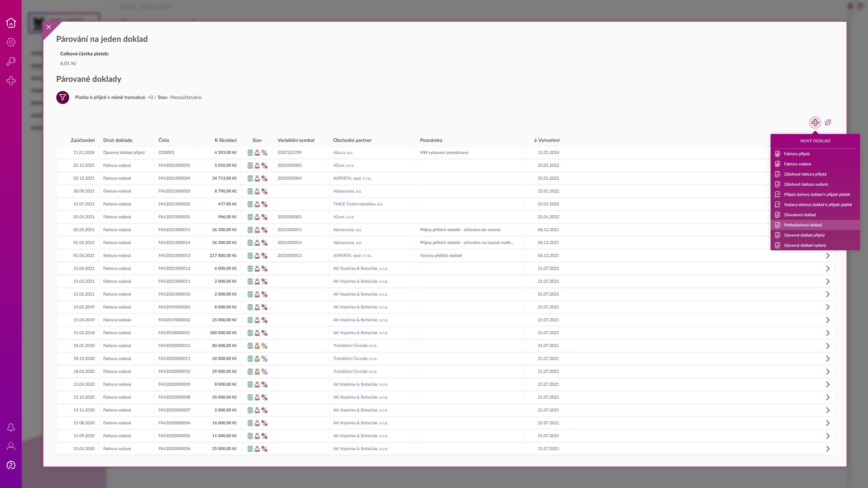Open partner link Alza.cz a.s.

click(x=343, y=152)
